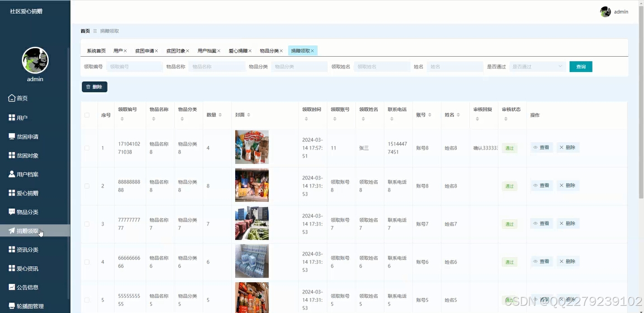Switch to the 系统首页 tab
Viewport: 644px width, 313px height.
coord(95,51)
